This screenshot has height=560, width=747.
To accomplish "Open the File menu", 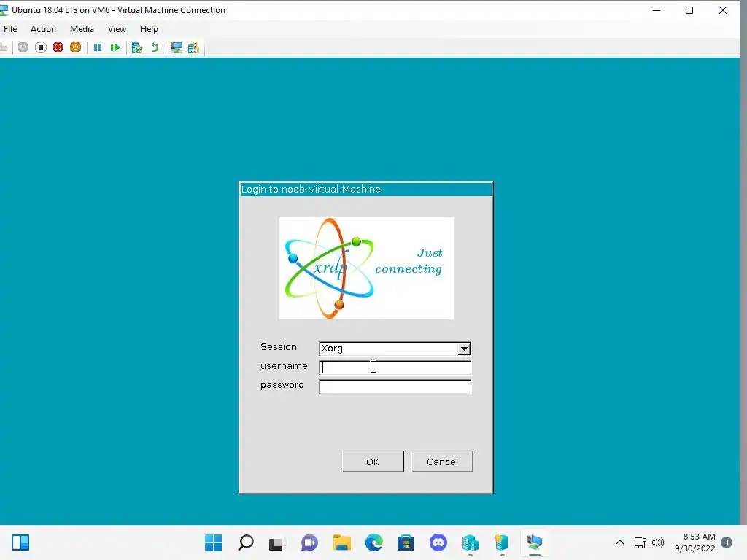I will point(10,29).
